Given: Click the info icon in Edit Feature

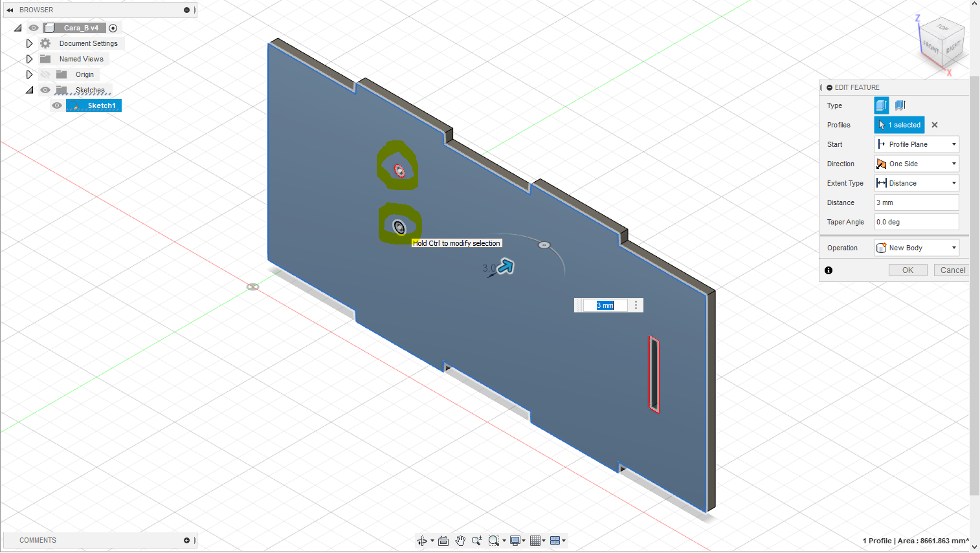Looking at the screenshot, I should click(829, 270).
